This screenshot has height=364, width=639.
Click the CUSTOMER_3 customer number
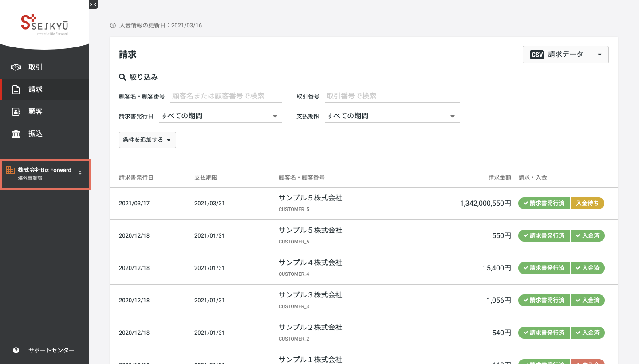(x=294, y=307)
